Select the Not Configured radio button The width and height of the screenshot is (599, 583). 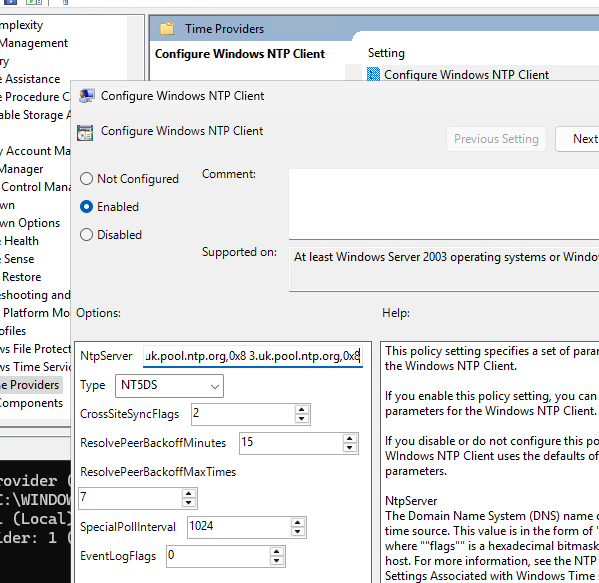[86, 178]
